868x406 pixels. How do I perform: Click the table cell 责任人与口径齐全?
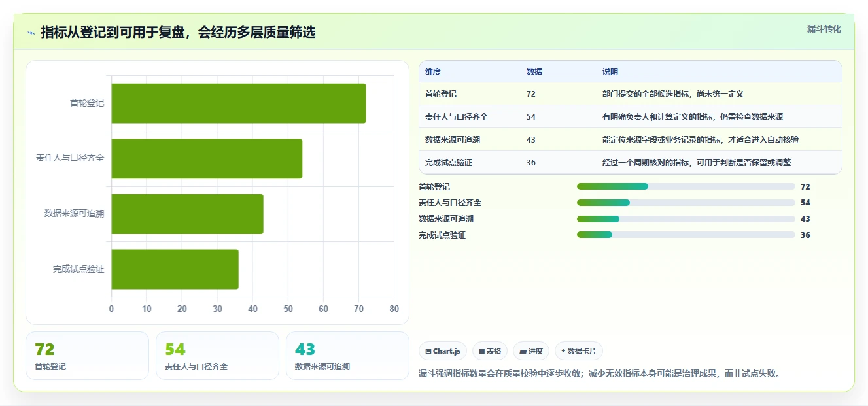[457, 117]
